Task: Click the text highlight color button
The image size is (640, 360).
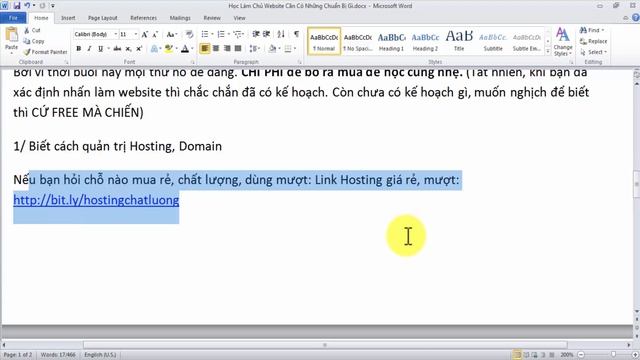Action: click(x=168, y=49)
